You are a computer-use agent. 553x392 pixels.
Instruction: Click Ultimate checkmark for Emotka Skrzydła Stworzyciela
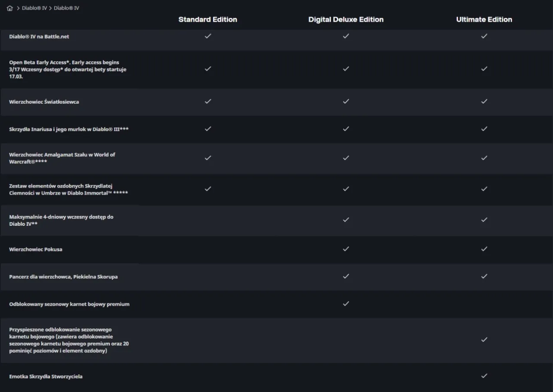pyautogui.click(x=484, y=376)
